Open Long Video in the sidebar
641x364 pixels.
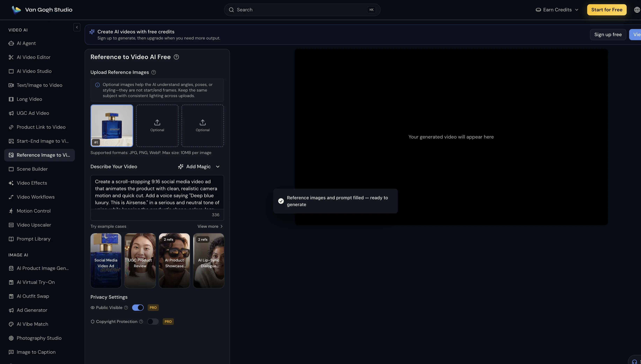tap(39, 99)
